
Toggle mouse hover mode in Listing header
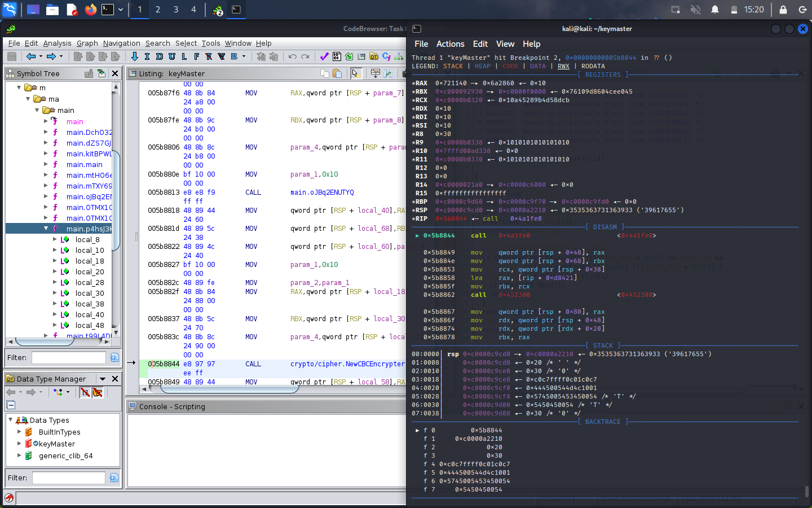click(x=356, y=73)
